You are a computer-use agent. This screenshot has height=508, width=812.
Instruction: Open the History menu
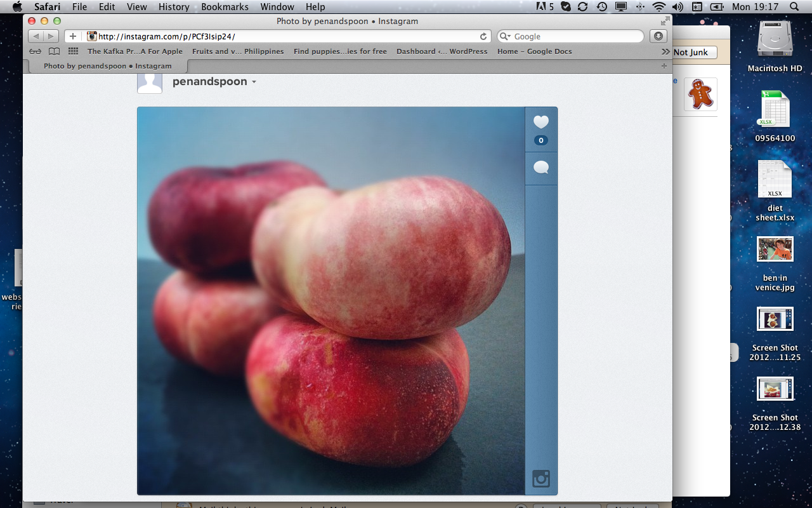click(174, 7)
